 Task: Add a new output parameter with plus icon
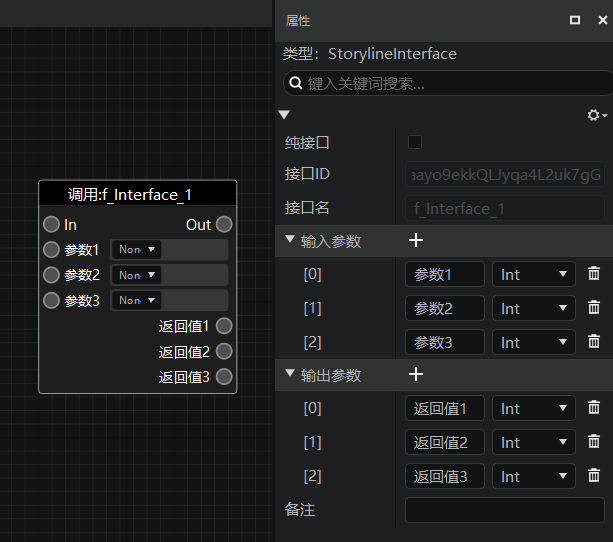(x=416, y=374)
